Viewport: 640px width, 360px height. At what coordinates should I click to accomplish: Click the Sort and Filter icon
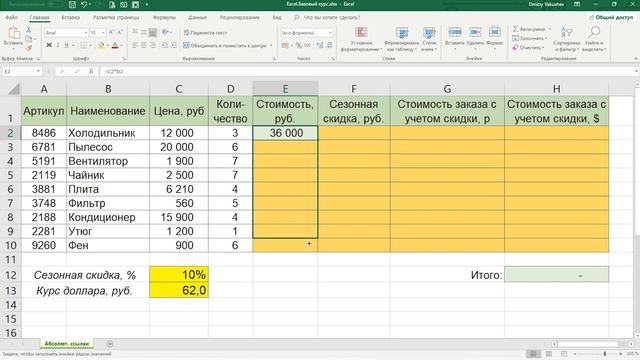click(x=567, y=32)
